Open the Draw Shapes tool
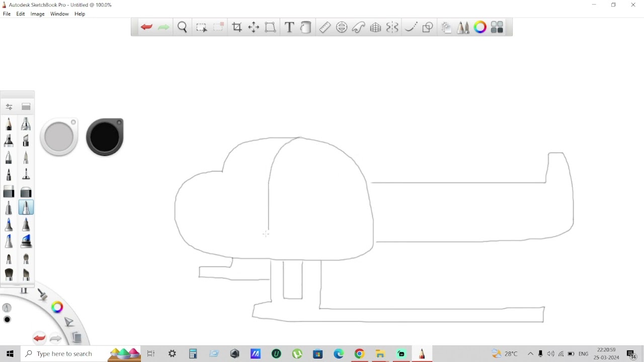The width and height of the screenshot is (644, 362). [428, 27]
